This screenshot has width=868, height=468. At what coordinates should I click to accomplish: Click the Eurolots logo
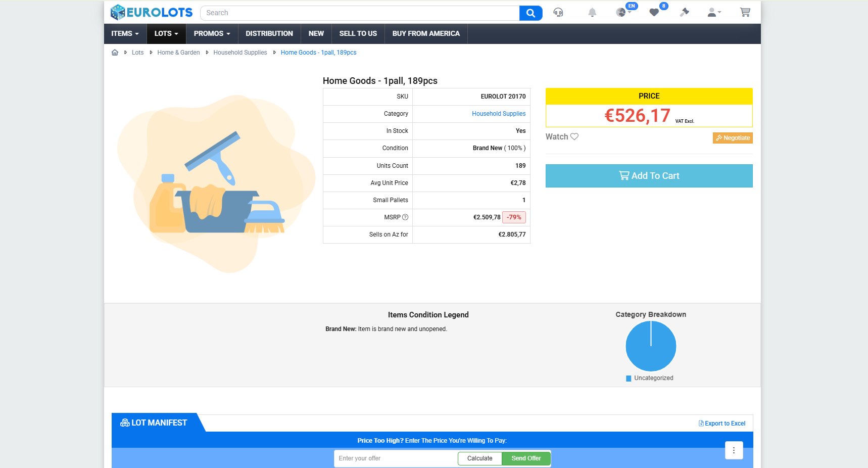pos(152,12)
